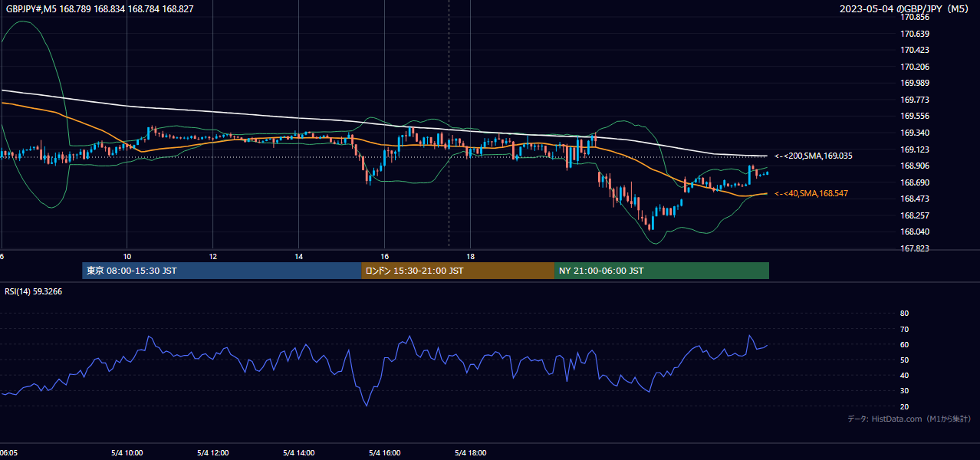The image size is (980, 460).
Task: Click price axis label 168.690
Action: click(x=915, y=182)
